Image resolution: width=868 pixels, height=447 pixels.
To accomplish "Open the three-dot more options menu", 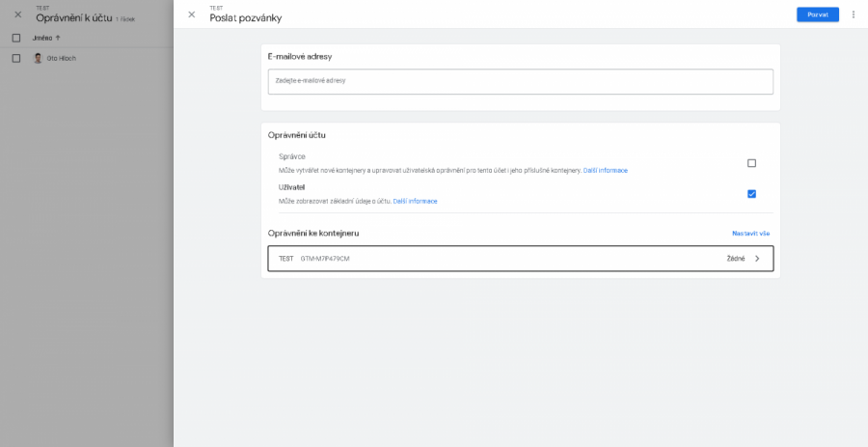I will (x=854, y=14).
